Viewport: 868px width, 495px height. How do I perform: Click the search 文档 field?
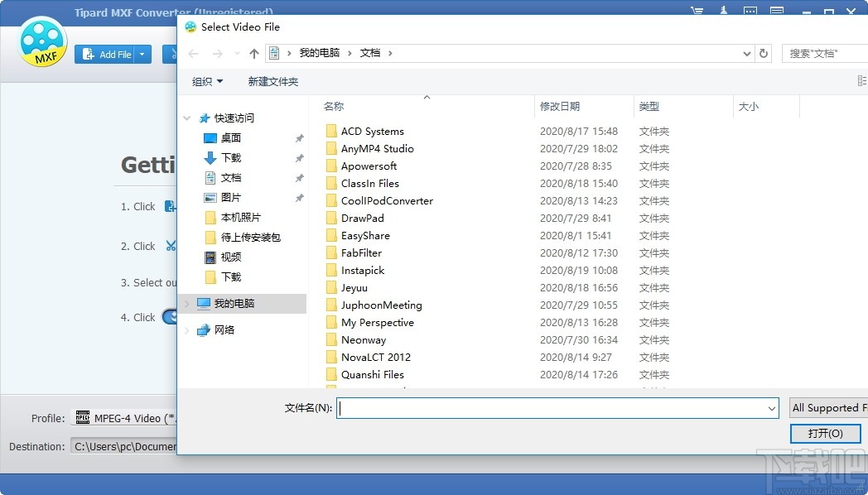[x=825, y=53]
